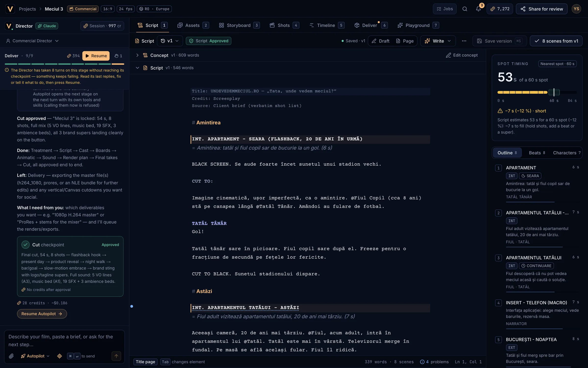The height and width of the screenshot is (368, 588).
Task: Click the Claude model badge
Action: (47, 26)
